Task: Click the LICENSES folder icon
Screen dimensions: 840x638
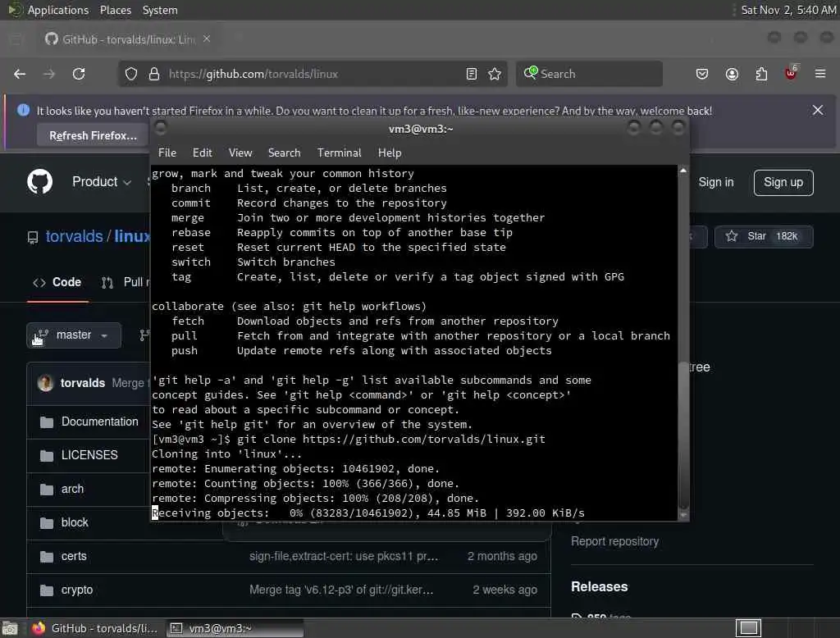Action: (x=47, y=455)
